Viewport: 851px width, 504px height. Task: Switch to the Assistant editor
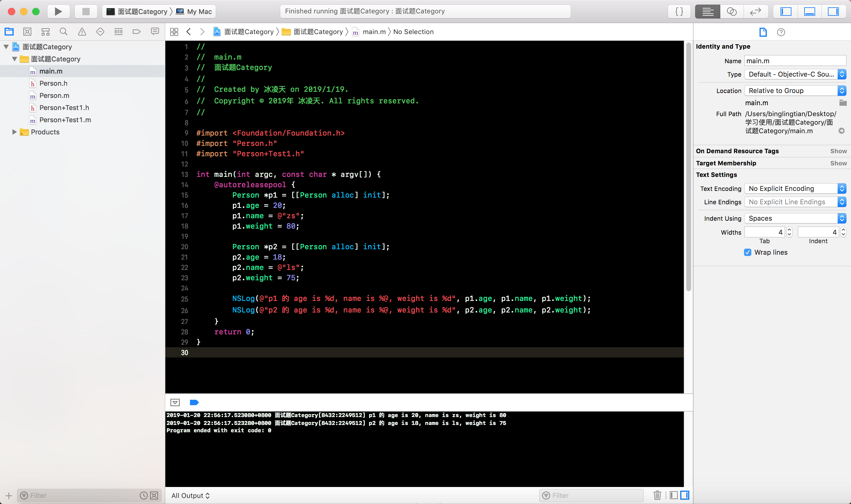732,12
